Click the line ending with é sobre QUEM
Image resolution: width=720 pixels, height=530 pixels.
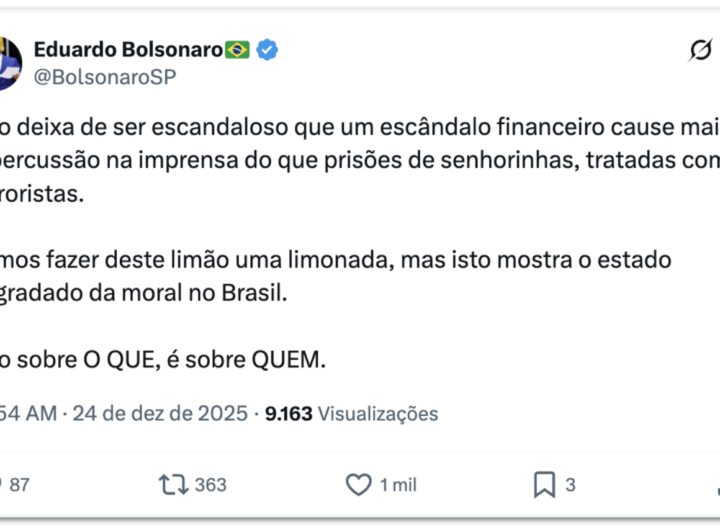pos(165,361)
